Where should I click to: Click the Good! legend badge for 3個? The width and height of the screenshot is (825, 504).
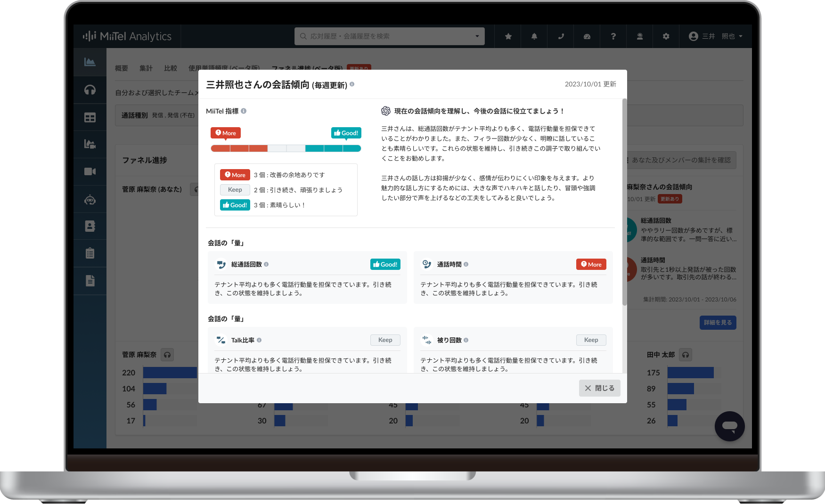click(x=235, y=205)
